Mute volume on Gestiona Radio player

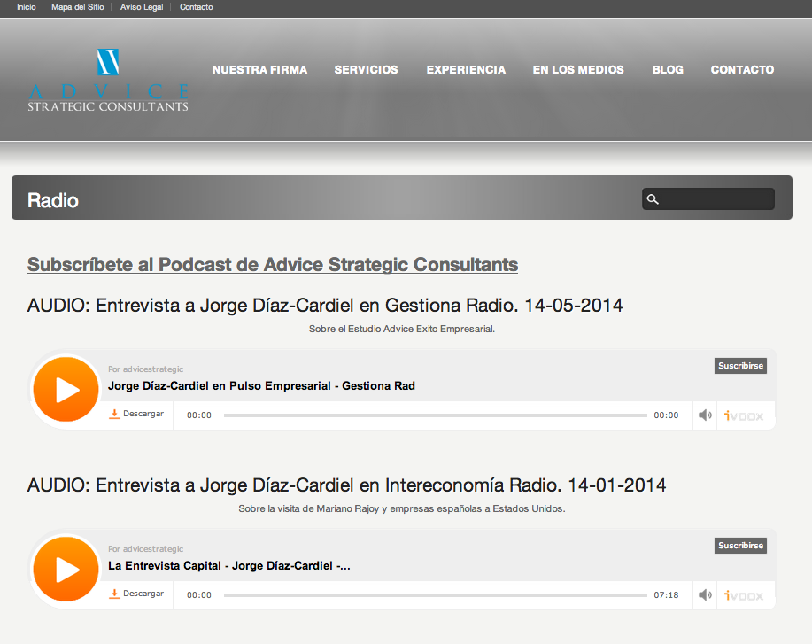[705, 415]
